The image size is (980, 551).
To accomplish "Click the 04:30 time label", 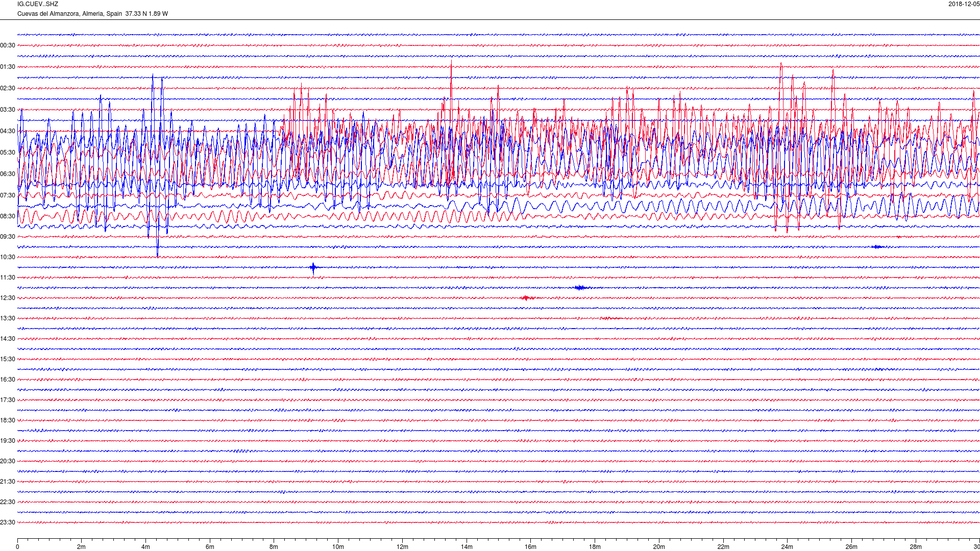I will click(8, 131).
